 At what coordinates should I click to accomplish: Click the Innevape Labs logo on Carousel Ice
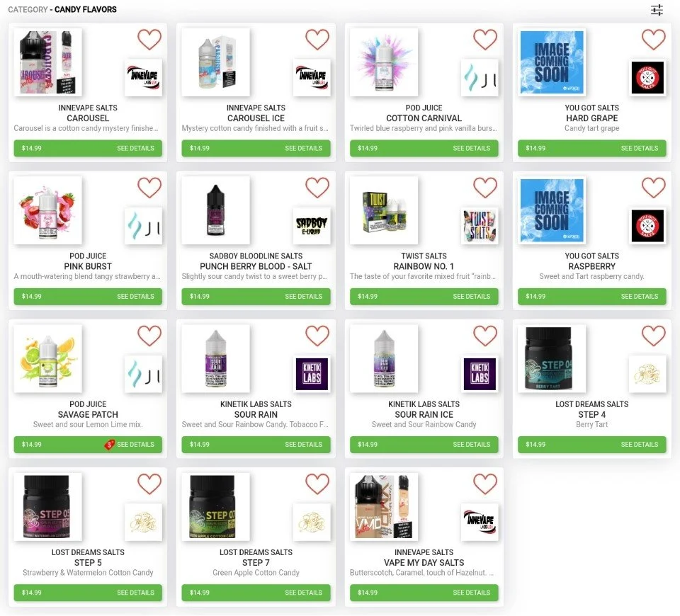coord(312,78)
